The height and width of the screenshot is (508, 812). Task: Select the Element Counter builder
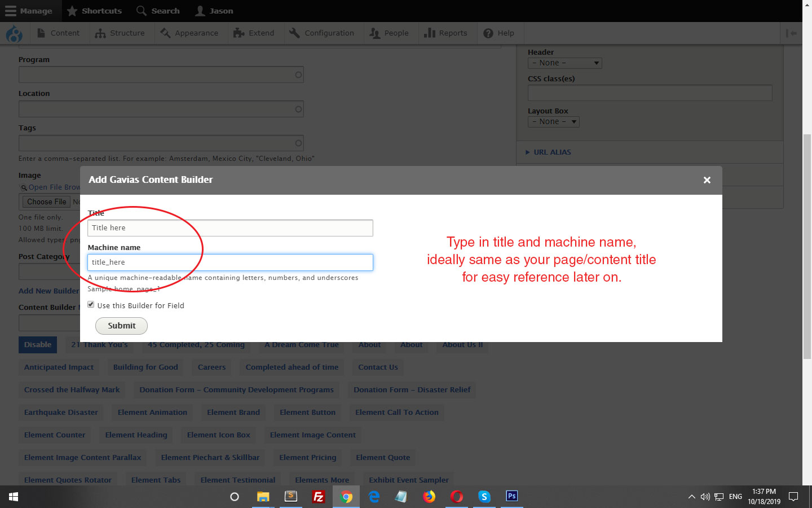[x=55, y=435]
